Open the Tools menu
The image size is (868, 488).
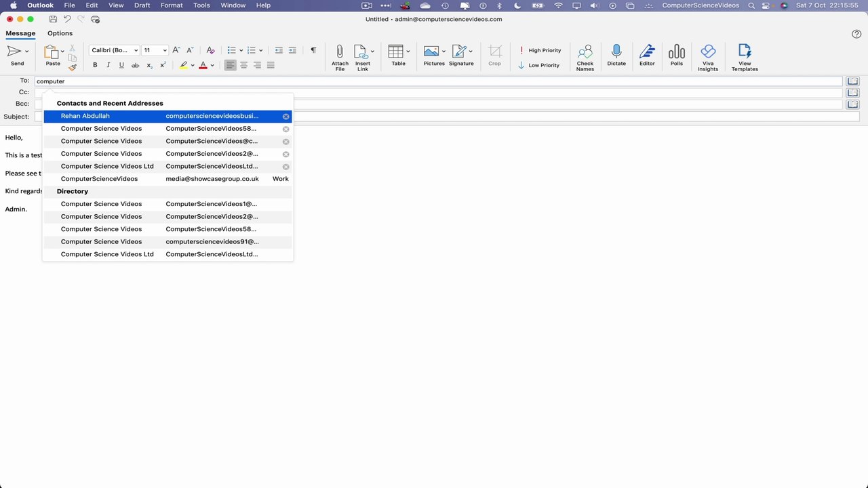[x=201, y=5]
